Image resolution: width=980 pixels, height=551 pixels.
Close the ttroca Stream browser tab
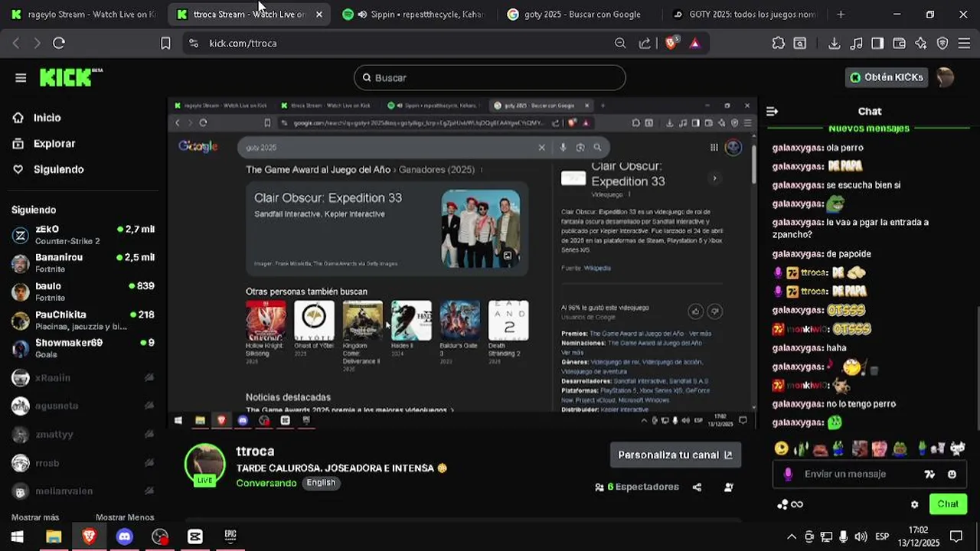coord(318,15)
